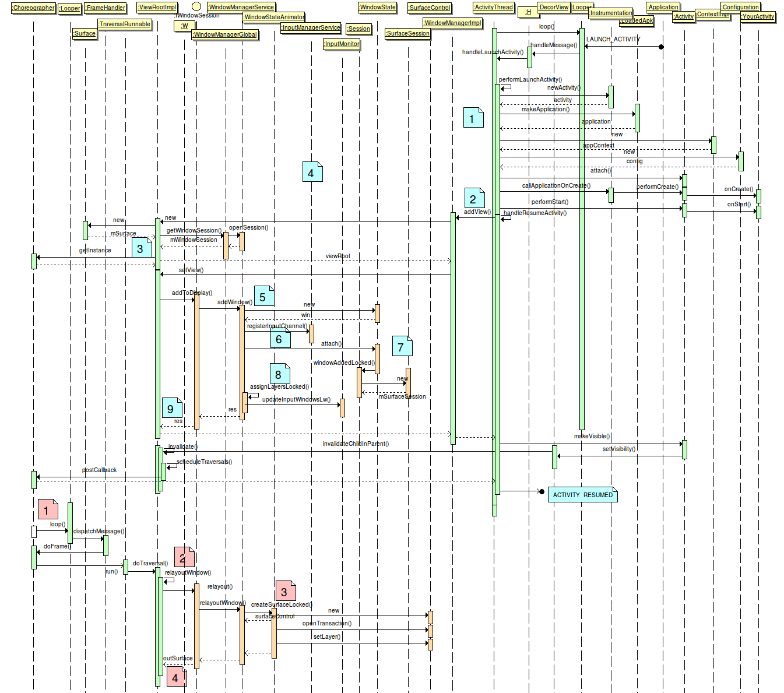Image resolution: width=784 pixels, height=693 pixels.
Task: Click the makeApplication() message label
Action: click(546, 110)
